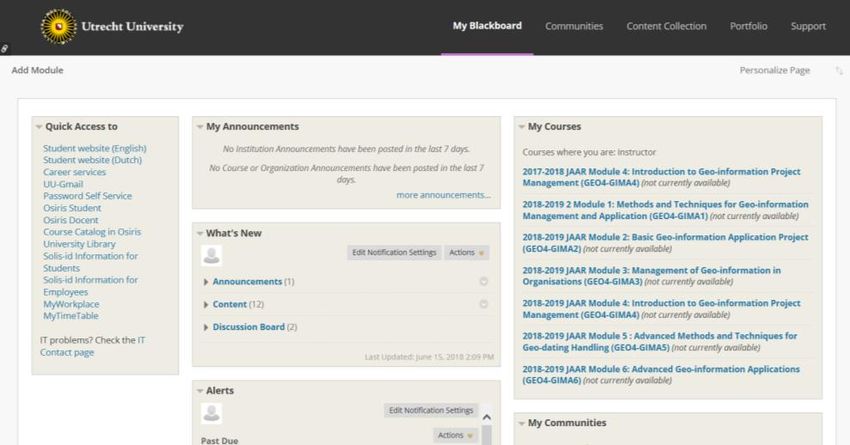Click Edit Notification Settings in What's New

coord(394,253)
